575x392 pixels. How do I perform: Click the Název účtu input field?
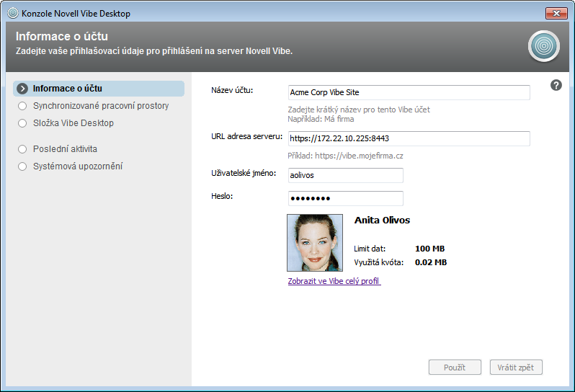(408, 92)
